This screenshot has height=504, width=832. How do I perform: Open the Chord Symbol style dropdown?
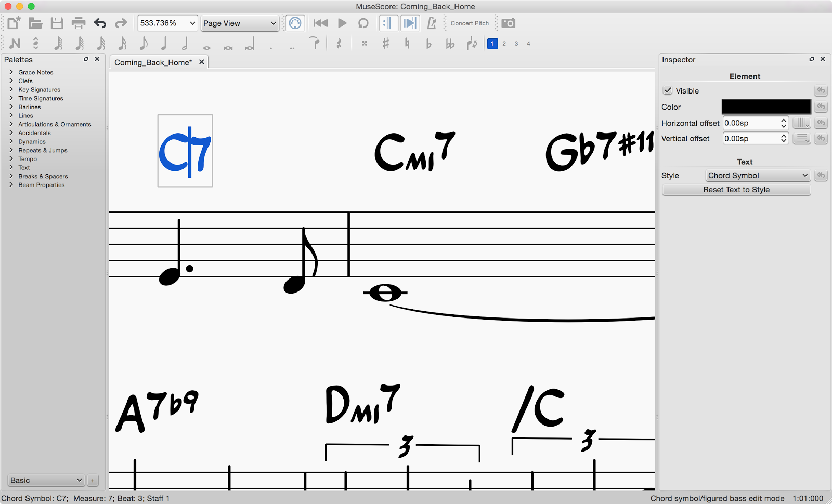(757, 175)
